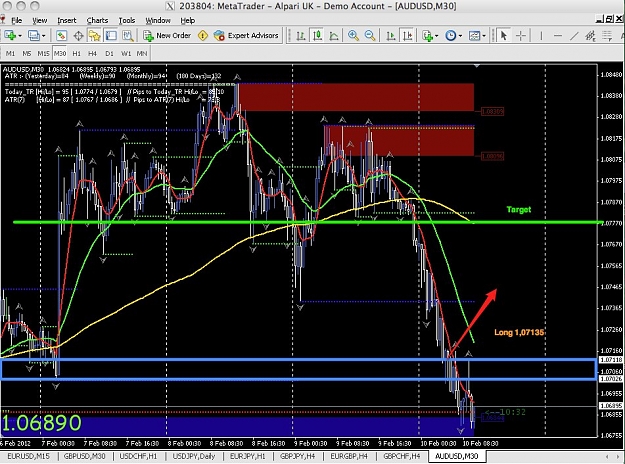Toggle the Navigator folder-star icon
625x464 pixels.
(x=94, y=36)
